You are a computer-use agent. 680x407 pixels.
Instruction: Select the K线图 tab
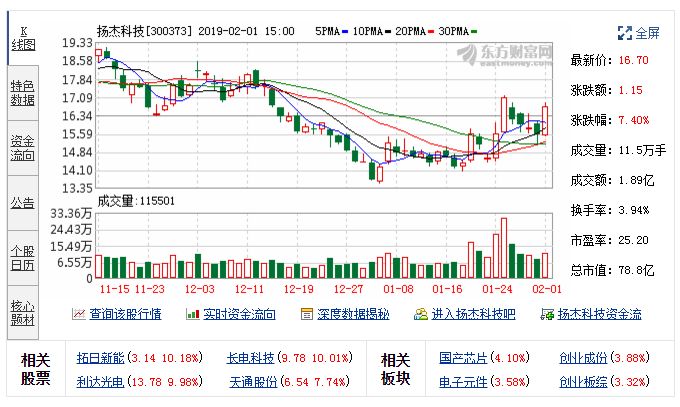point(23,38)
